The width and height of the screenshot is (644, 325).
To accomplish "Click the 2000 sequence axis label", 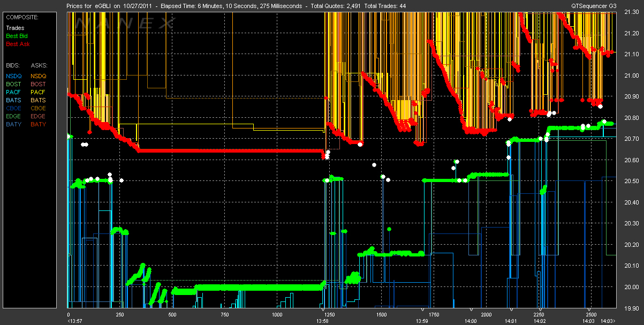I will pyautogui.click(x=486, y=315).
